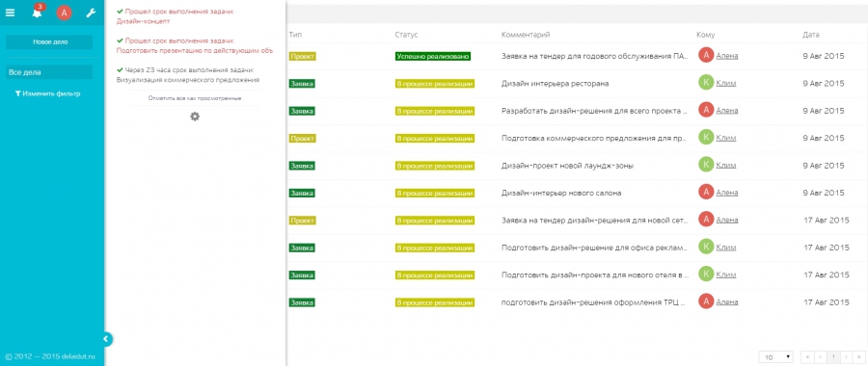Open comment 'Разработать дизайн-решения для всего проекта'
This screenshot has width=868, height=366.
[x=594, y=111]
